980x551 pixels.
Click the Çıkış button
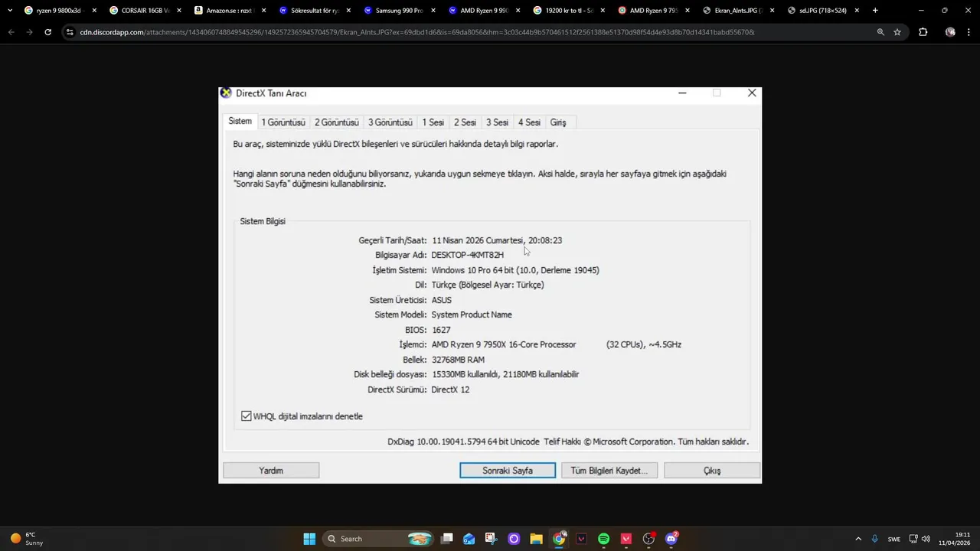[x=712, y=471]
